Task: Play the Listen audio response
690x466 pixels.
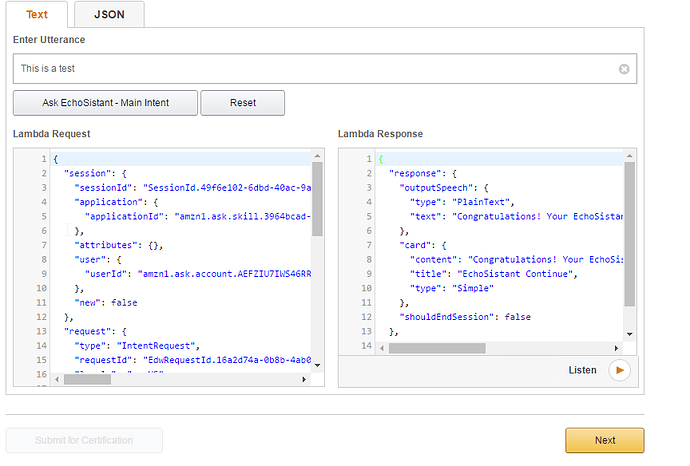Action: point(620,370)
